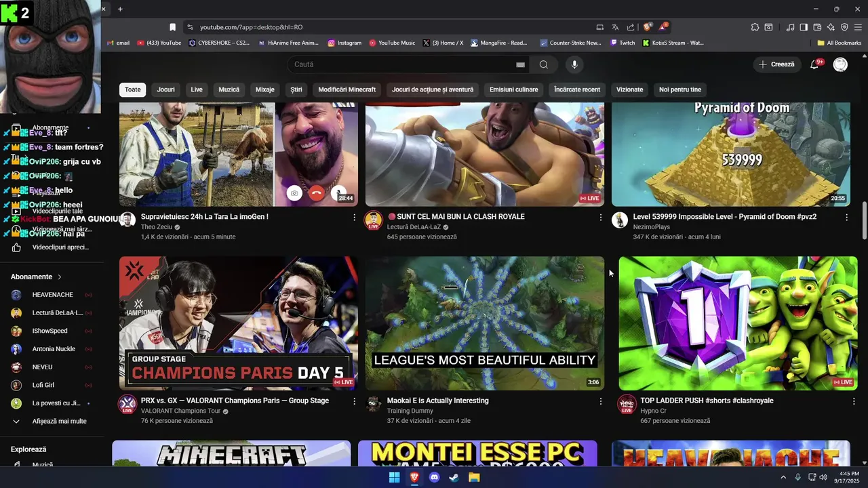This screenshot has width=868, height=488.
Task: Open Brave Shields lion icon
Action: point(648,27)
